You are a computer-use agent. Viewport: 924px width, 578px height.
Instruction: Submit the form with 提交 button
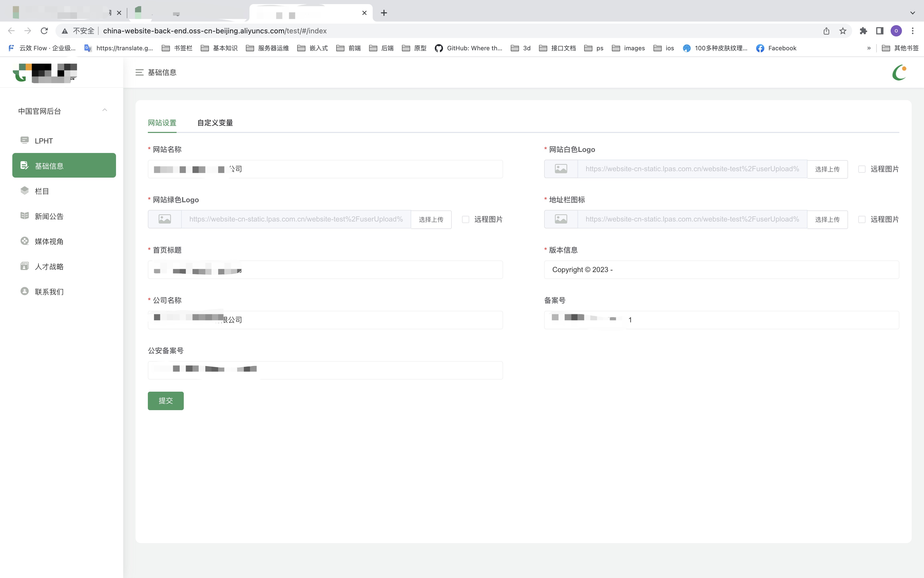coord(166,401)
